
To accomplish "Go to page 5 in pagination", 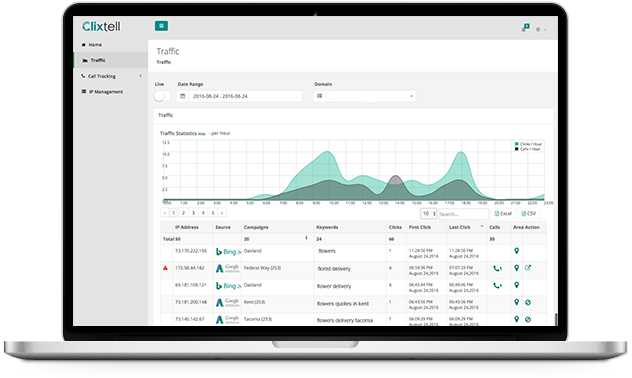I will point(213,213).
